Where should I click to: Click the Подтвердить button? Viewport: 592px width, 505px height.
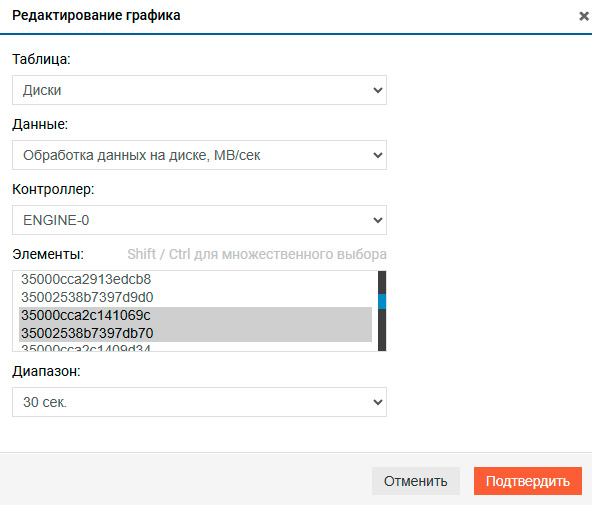pyautogui.click(x=528, y=481)
